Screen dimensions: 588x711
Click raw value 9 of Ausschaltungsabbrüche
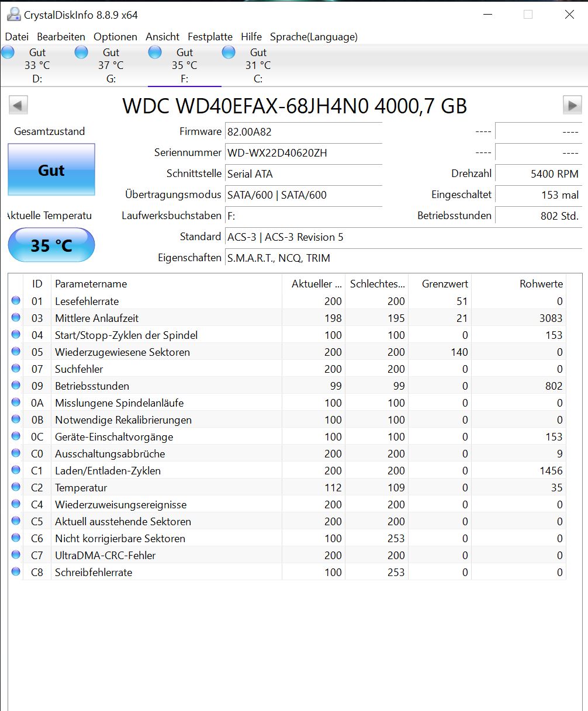(x=560, y=454)
